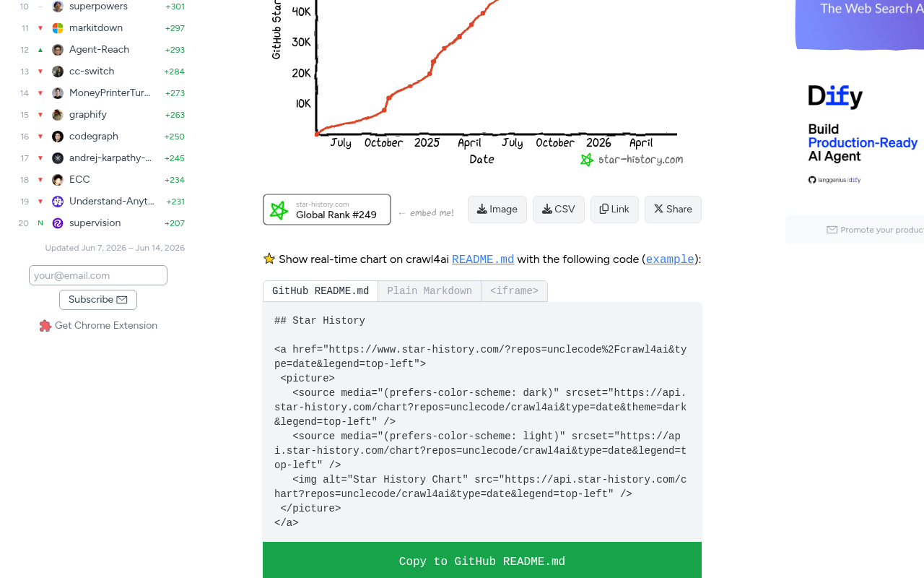Click the codegraph avatar icon

tap(58, 137)
